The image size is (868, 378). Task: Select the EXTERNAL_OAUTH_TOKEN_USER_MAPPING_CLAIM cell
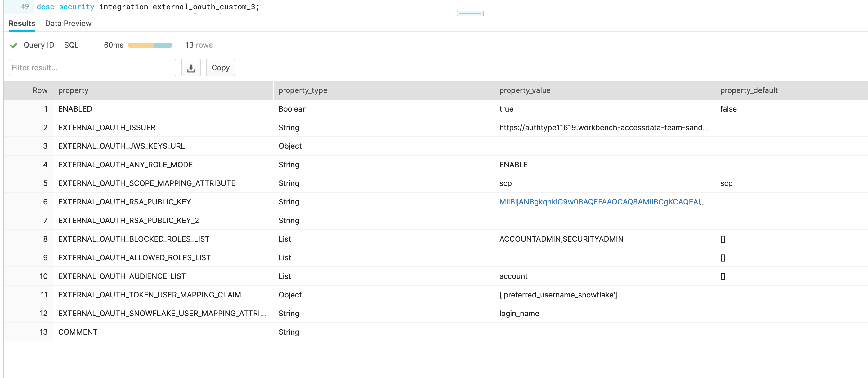163,295
